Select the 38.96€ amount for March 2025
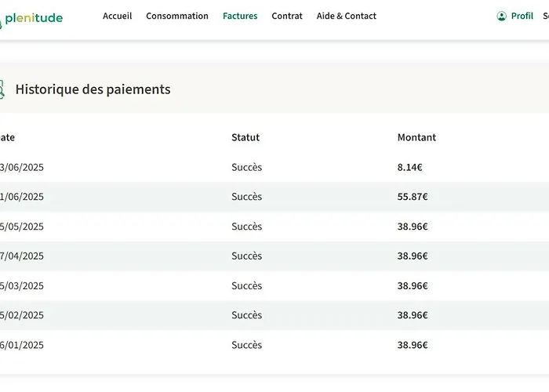Viewport: 549px width, 392px height. click(x=413, y=285)
